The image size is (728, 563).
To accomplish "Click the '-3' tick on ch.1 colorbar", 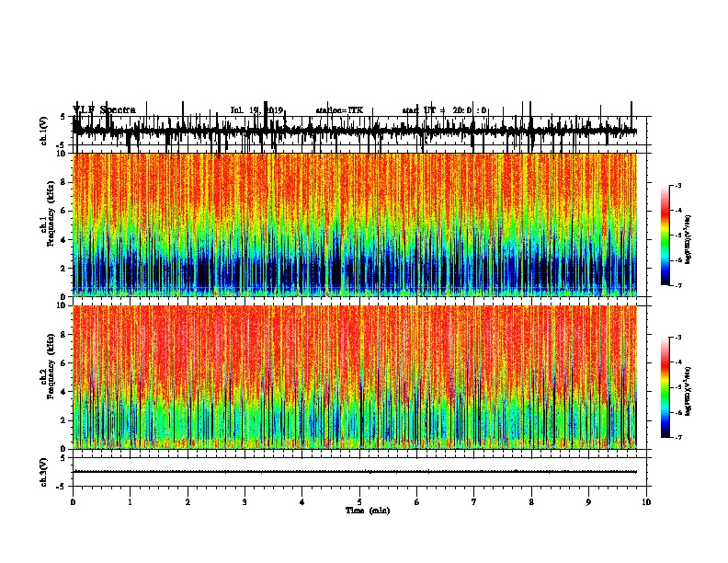I will (x=677, y=185).
